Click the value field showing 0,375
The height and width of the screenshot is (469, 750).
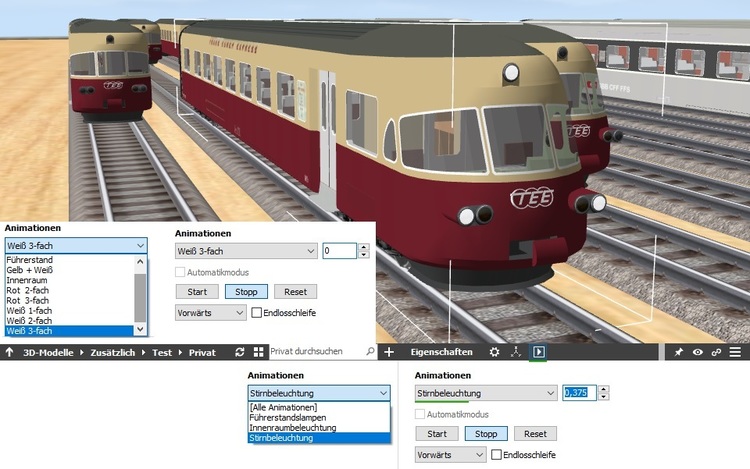[579, 393]
